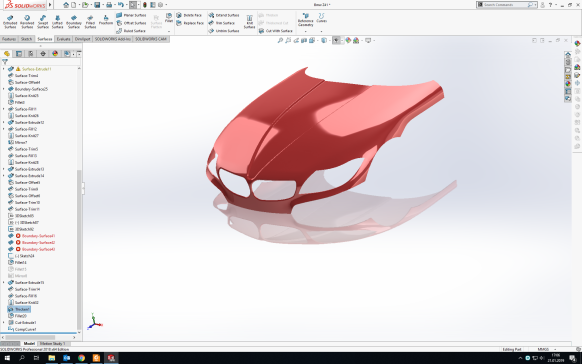Select the Extruded Surface tool
The height and width of the screenshot is (364, 582).
click(x=10, y=22)
